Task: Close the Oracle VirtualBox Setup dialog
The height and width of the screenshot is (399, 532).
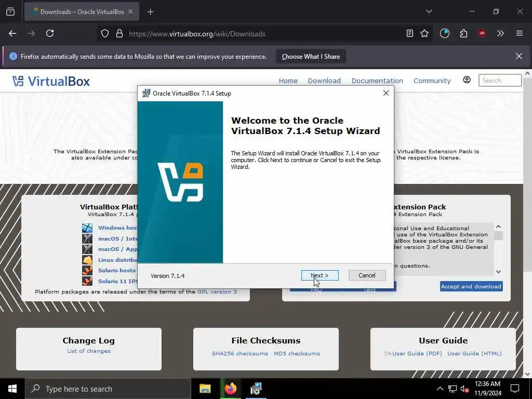Action: pos(386,94)
